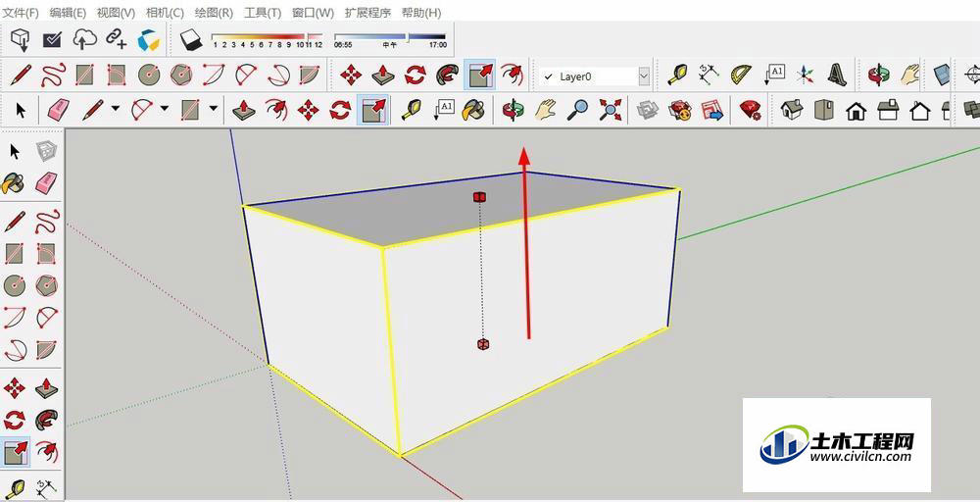Viewport: 980px width, 502px height.
Task: Select the 3D Text tool
Action: pyautogui.click(x=837, y=75)
